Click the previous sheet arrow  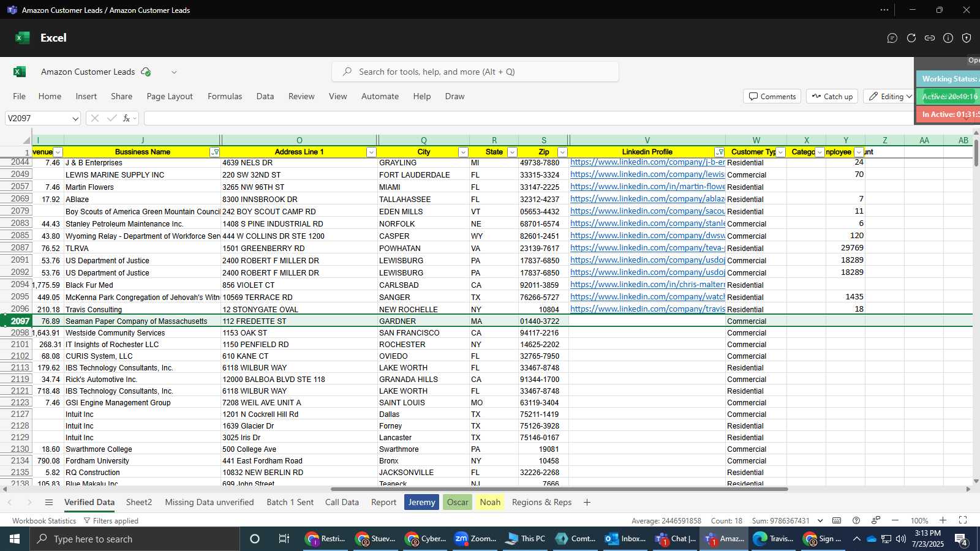(10, 502)
